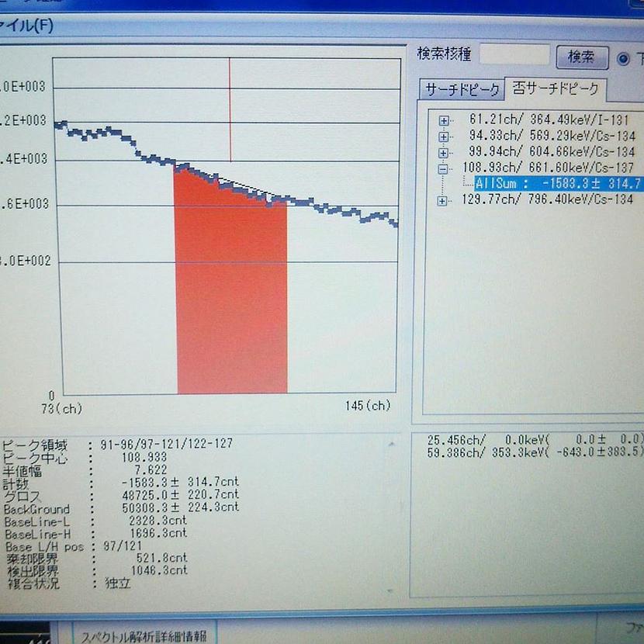Select the 61.21ch/364.49keV/I-131 peak entry
The image size is (644, 644).
pyautogui.click(x=551, y=120)
